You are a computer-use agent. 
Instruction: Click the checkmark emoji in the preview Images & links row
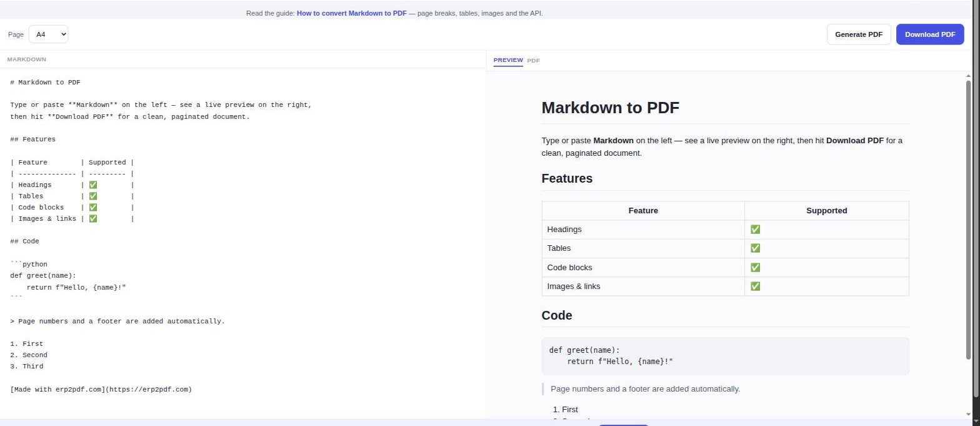click(x=755, y=286)
